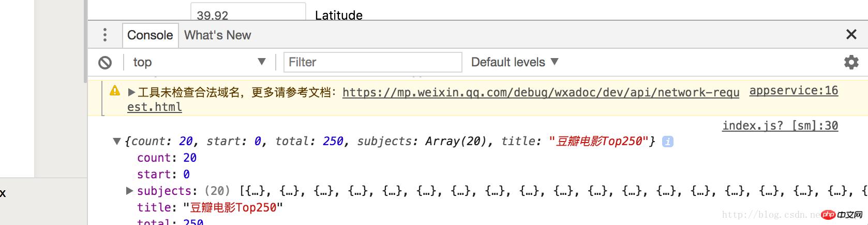The width and height of the screenshot is (868, 225).
Task: Close the DevTools drawer
Action: click(851, 34)
